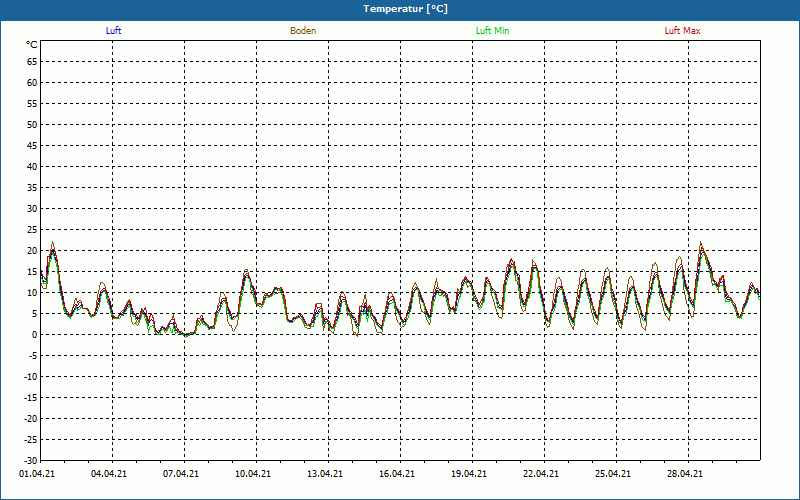The height and width of the screenshot is (500, 800).
Task: Click the -5 y-axis label
Action: (33, 356)
